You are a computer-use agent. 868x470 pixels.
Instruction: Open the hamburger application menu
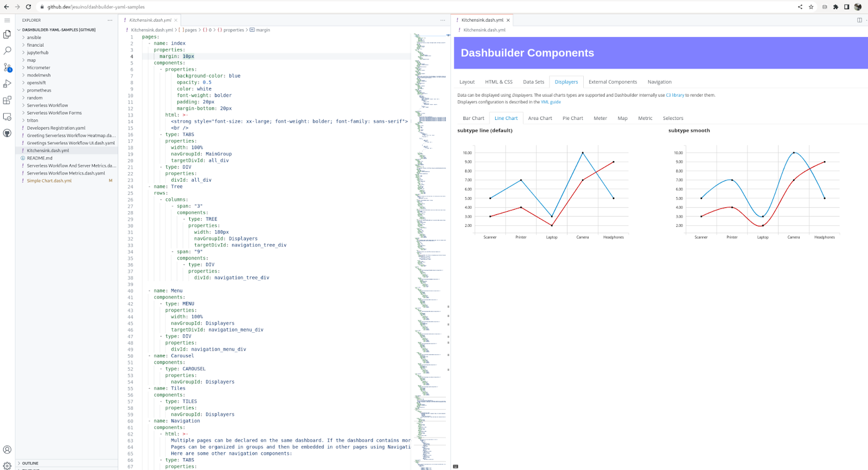coord(7,20)
